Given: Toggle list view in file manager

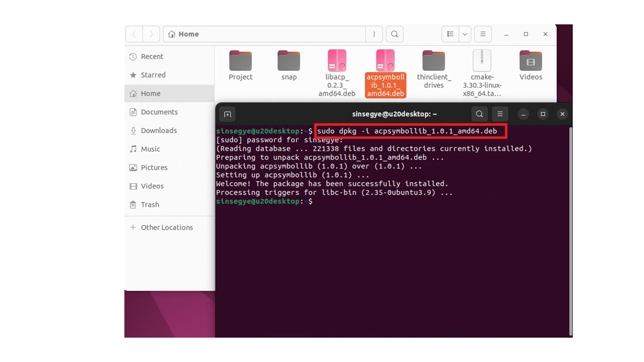Looking at the screenshot, I should [450, 34].
